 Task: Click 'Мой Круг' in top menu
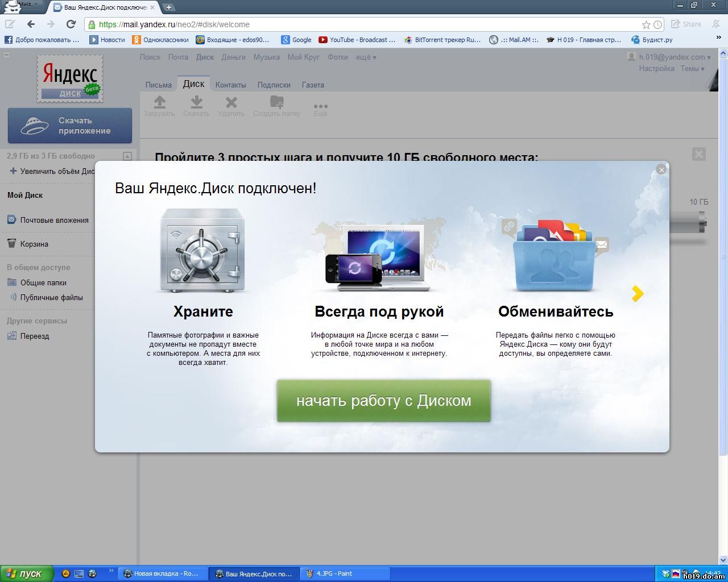pyautogui.click(x=303, y=57)
